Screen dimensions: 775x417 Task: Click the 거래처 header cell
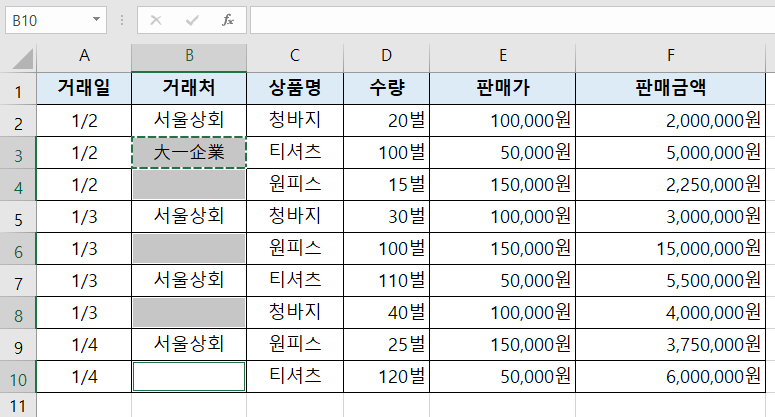click(x=189, y=88)
